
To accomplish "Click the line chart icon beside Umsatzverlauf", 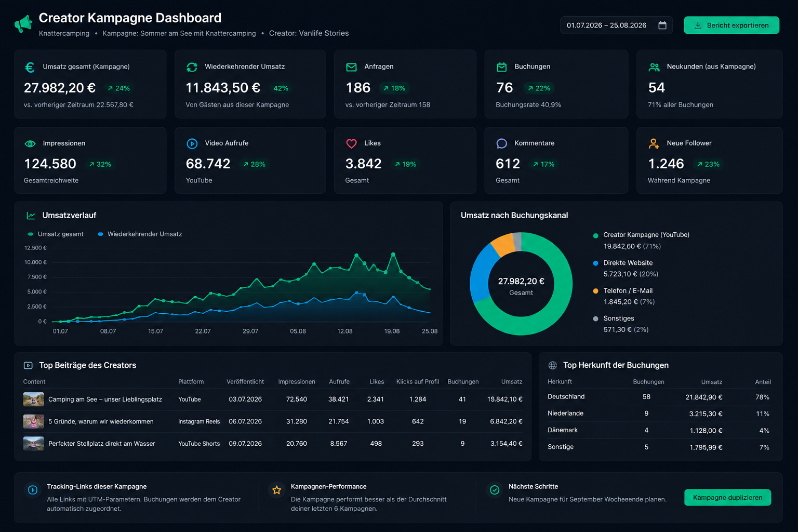I will pyautogui.click(x=31, y=216).
